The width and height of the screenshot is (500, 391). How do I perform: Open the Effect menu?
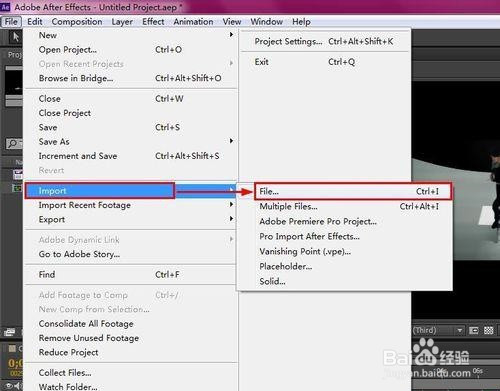[x=153, y=22]
